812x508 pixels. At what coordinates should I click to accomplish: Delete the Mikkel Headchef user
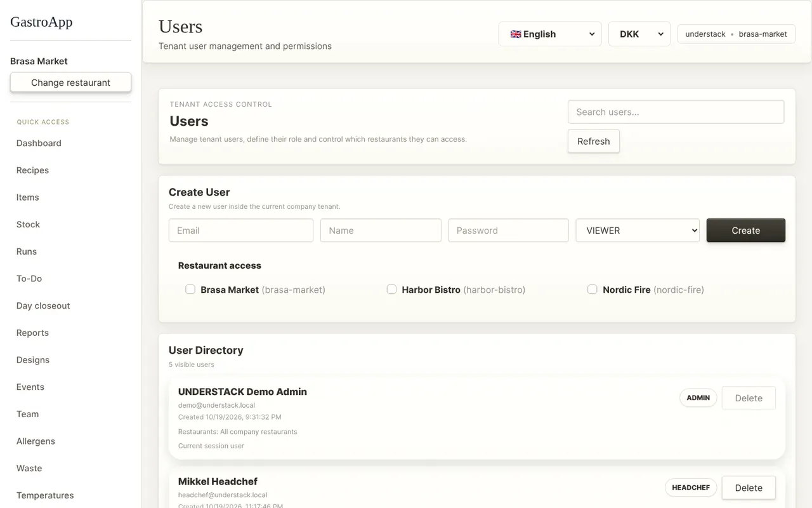point(749,488)
